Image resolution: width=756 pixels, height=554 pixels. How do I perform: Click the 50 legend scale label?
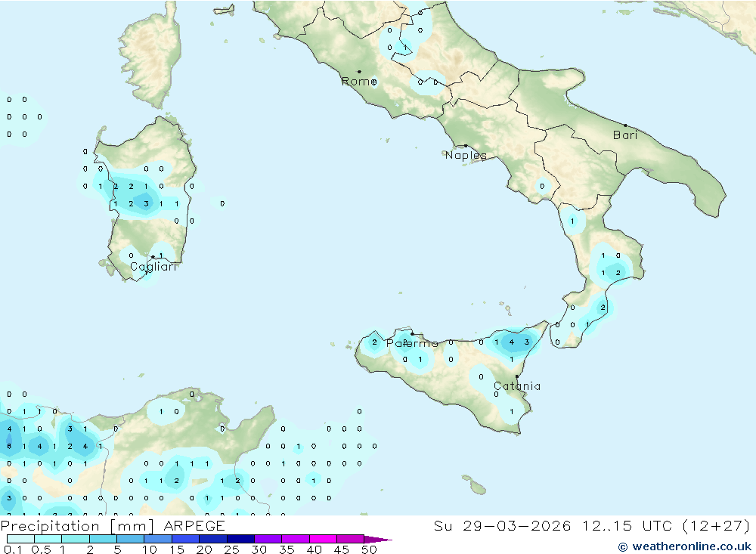click(x=370, y=549)
